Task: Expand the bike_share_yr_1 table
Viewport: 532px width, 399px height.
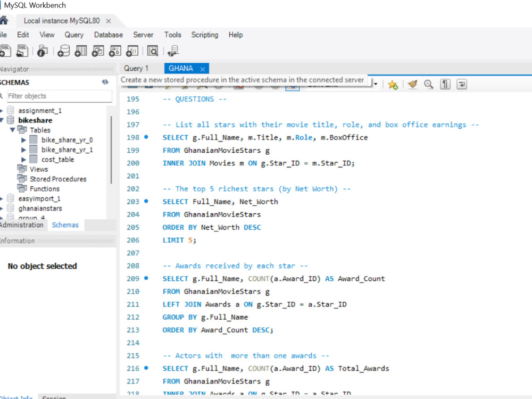Action: tap(23, 149)
